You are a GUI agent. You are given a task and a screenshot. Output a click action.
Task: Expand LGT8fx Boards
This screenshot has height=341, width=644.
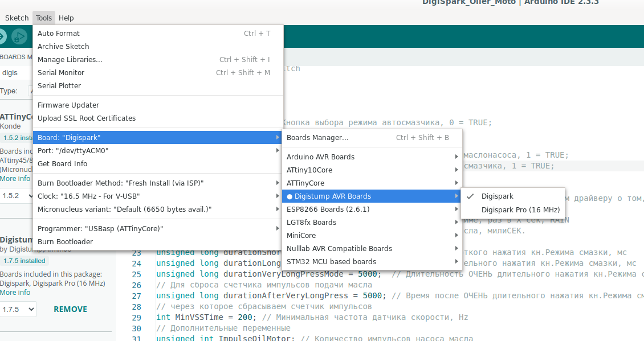click(372, 223)
